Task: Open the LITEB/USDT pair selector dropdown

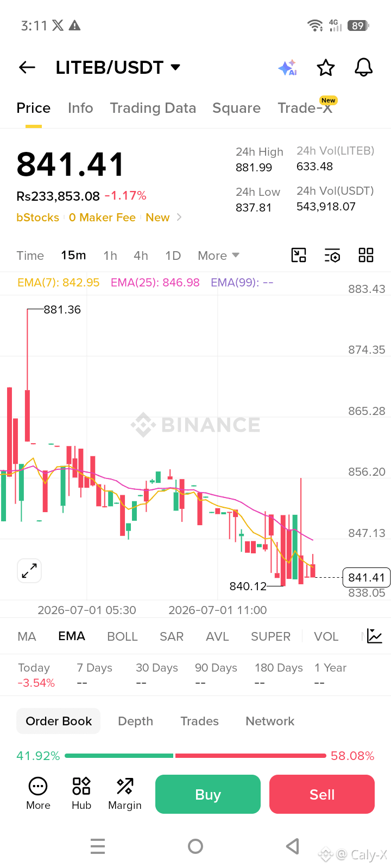Action: click(118, 67)
